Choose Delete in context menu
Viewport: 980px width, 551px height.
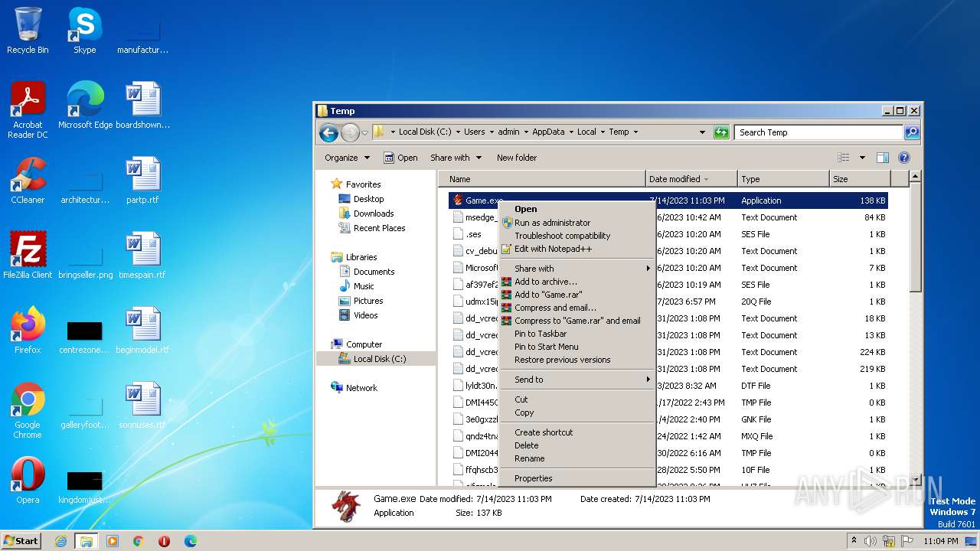pos(577,445)
